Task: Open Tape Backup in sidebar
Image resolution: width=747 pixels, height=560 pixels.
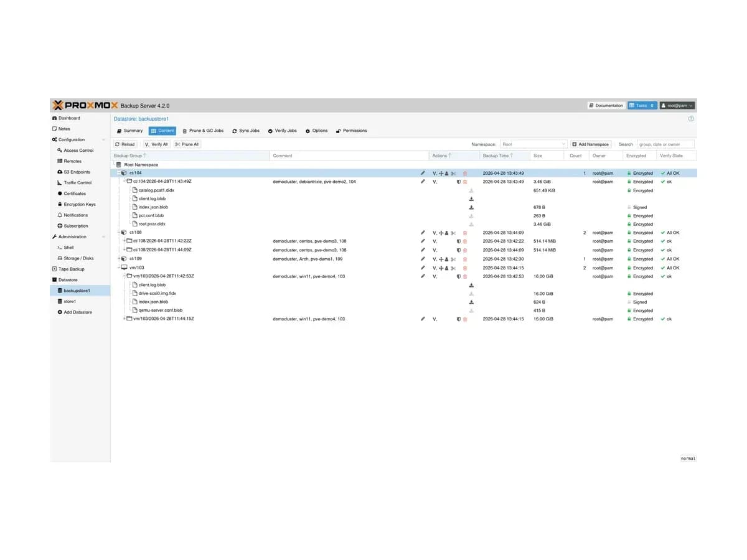Action: pos(80,269)
